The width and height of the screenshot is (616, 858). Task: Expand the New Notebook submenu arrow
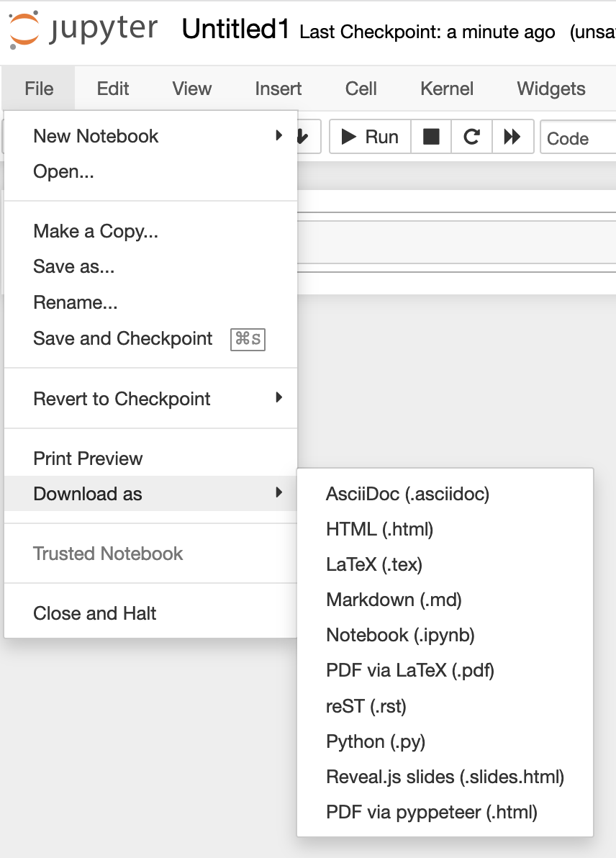coord(279,135)
